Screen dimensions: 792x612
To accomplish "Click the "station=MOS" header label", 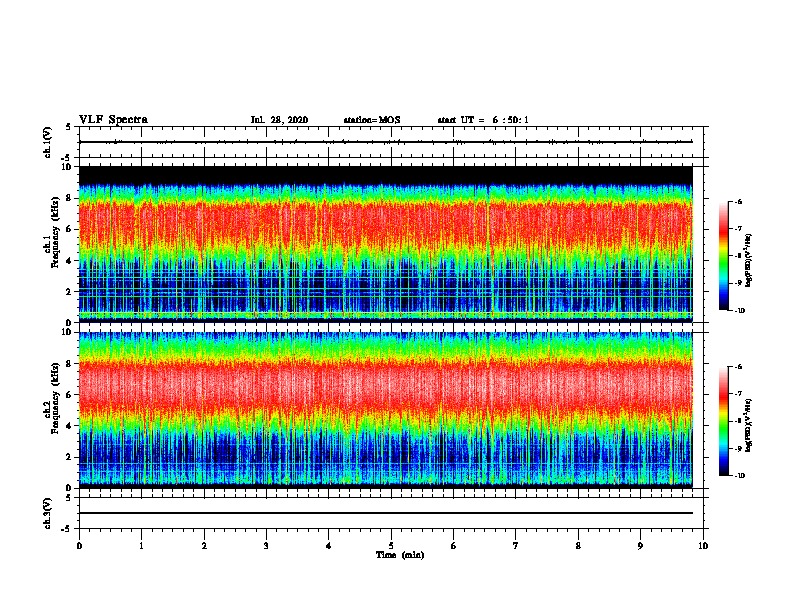I will (x=372, y=120).
